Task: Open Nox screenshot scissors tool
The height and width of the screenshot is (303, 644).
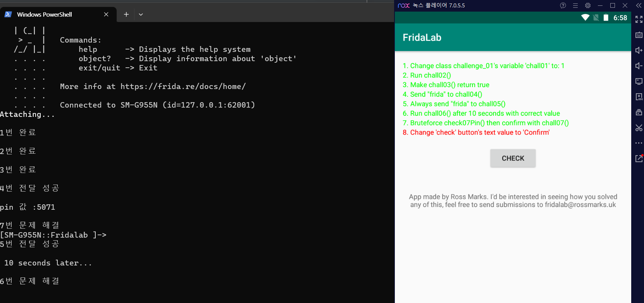Action: (x=639, y=128)
